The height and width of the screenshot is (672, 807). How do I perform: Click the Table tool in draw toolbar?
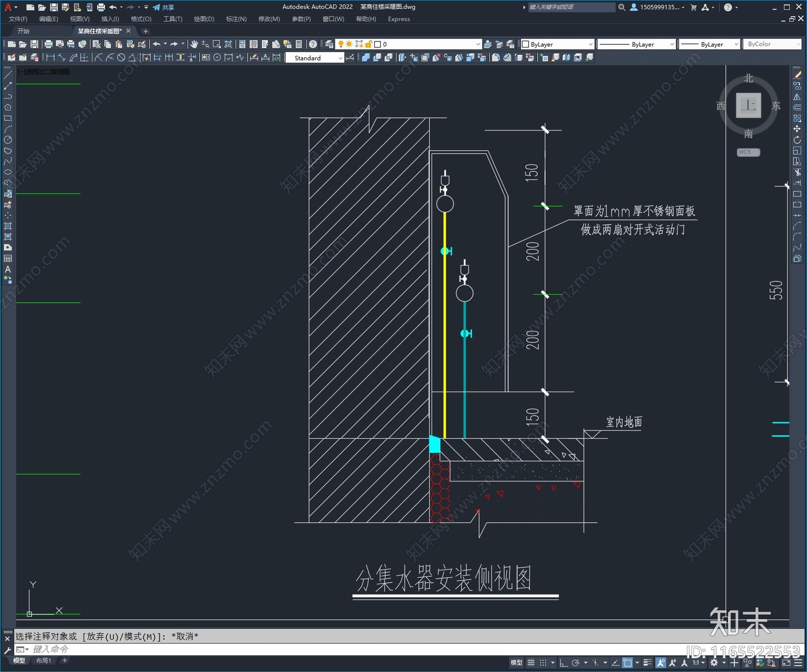coord(8,258)
